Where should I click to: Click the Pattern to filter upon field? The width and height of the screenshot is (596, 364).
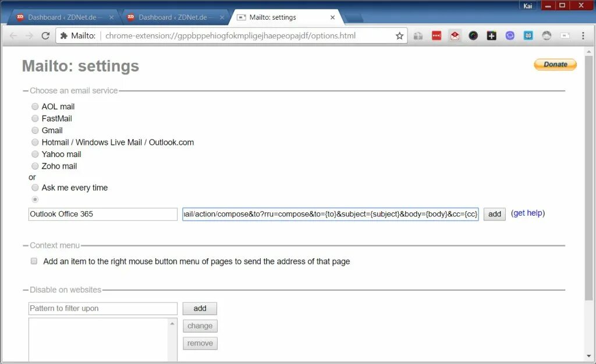(102, 309)
